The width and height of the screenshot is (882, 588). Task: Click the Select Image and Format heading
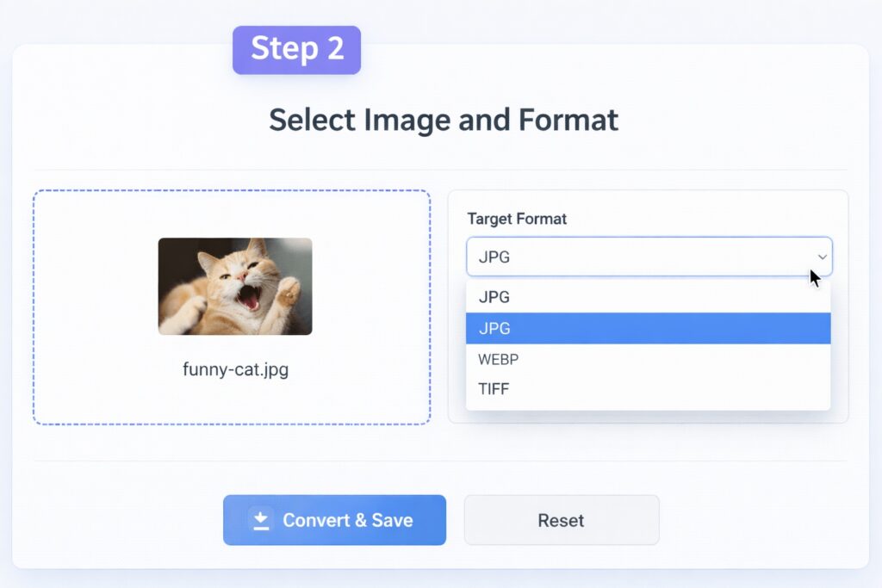point(444,120)
